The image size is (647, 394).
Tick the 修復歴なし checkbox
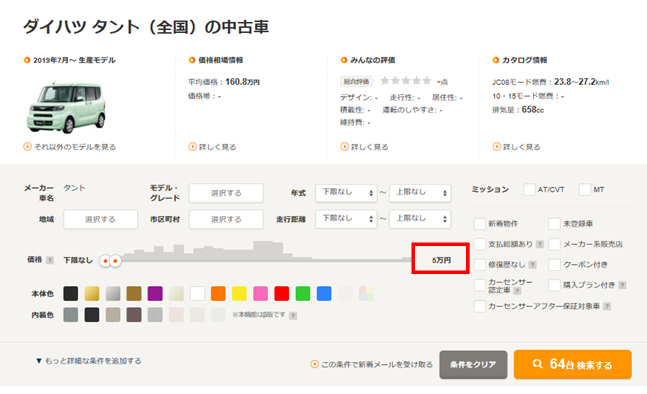pos(480,264)
